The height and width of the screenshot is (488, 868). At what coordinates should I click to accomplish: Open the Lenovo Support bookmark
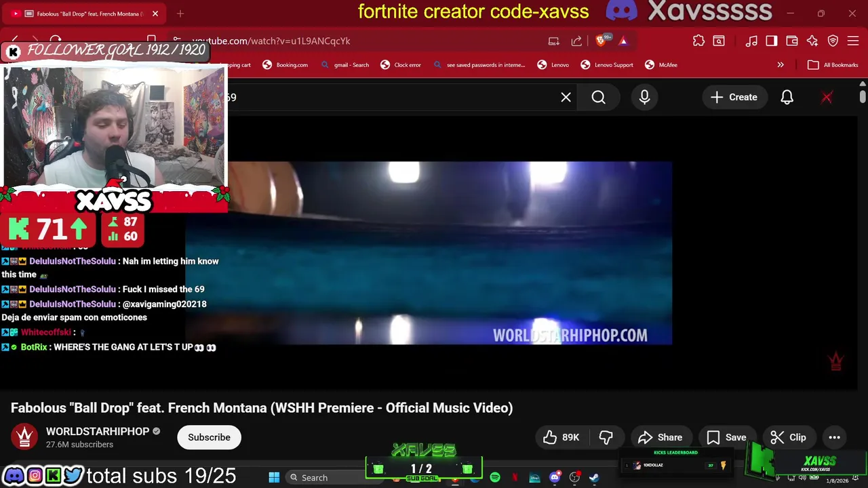[607, 65]
